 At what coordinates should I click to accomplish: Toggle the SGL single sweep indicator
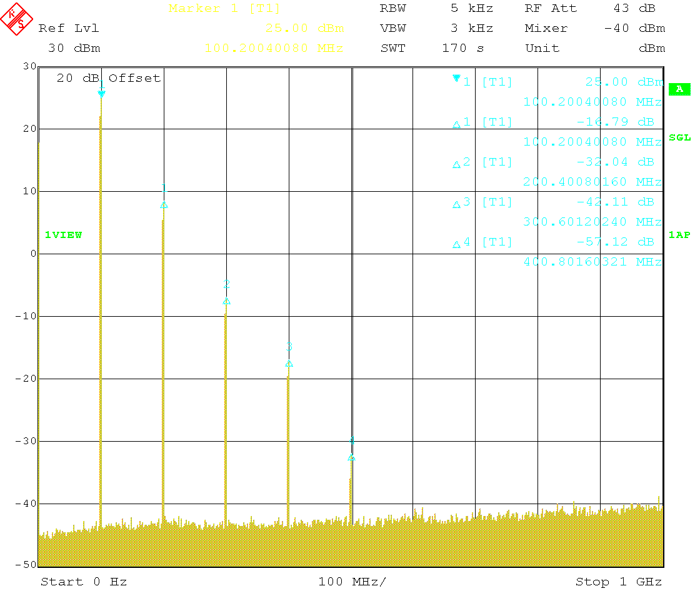679,137
